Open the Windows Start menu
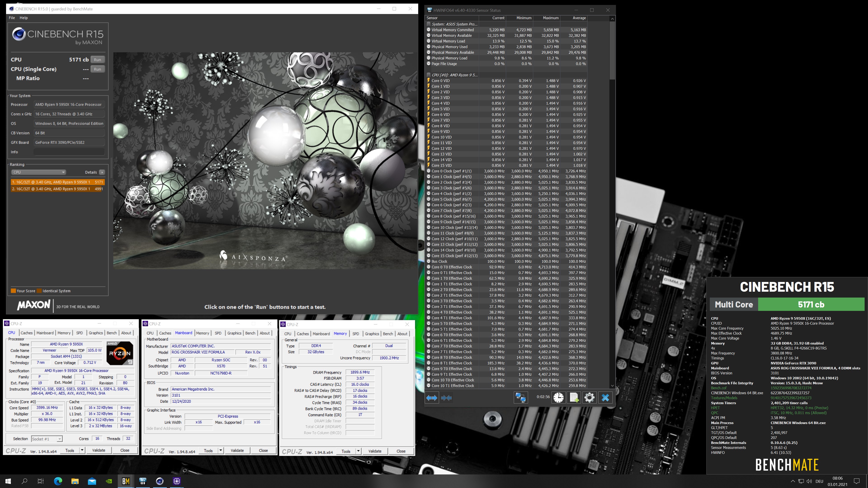The image size is (868, 488). [8, 481]
